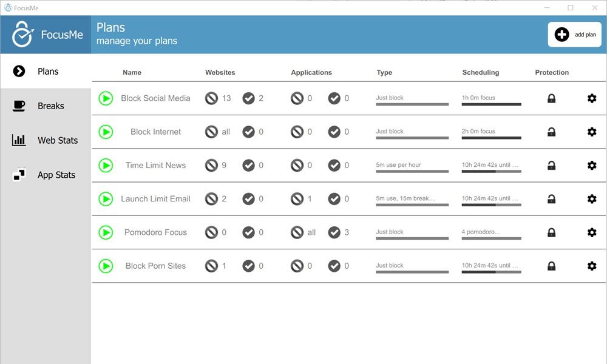Image resolution: width=607 pixels, height=364 pixels.
Task: Click the Type column header
Action: click(x=384, y=72)
